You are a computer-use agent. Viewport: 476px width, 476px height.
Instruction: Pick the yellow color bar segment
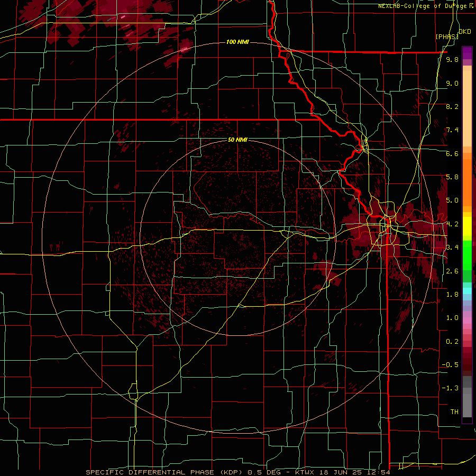[x=467, y=226]
